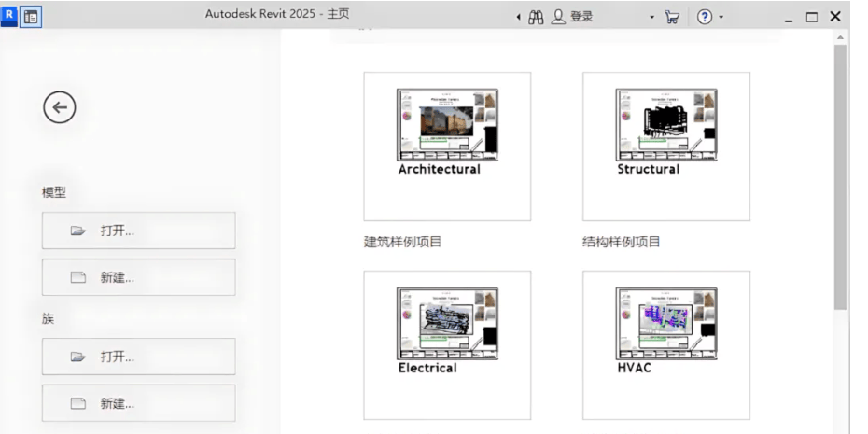Click the binoculars search icon
Image resolution: width=868 pixels, height=434 pixels.
(536, 17)
